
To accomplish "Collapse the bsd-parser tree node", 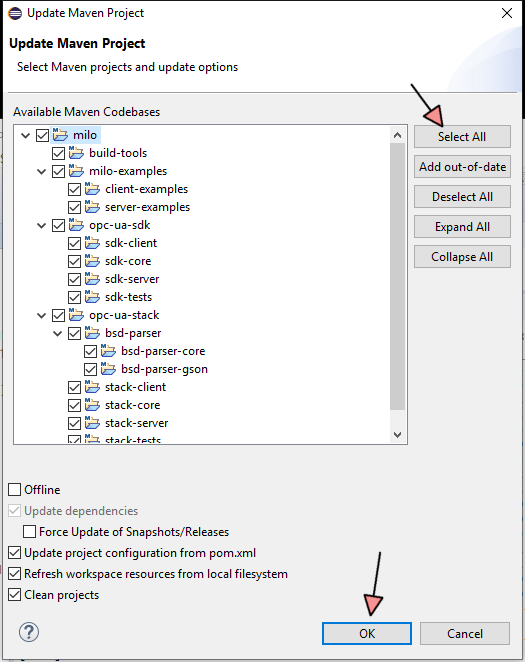I will pos(58,334).
